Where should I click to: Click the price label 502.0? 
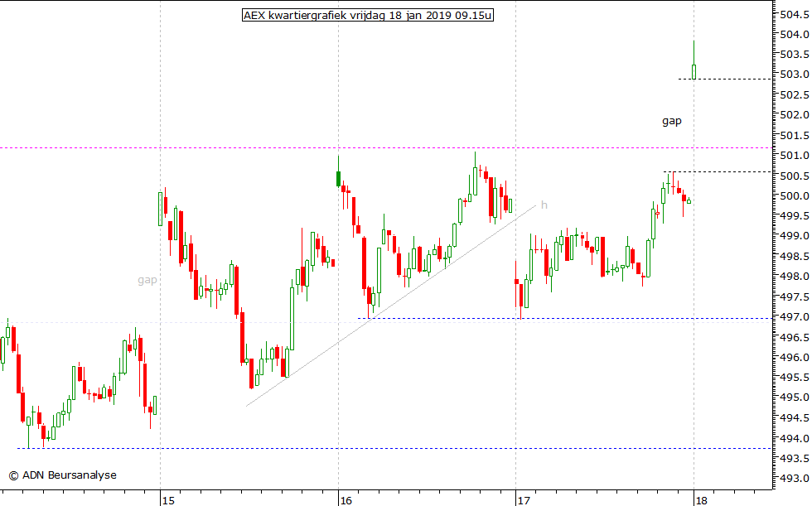[x=795, y=115]
